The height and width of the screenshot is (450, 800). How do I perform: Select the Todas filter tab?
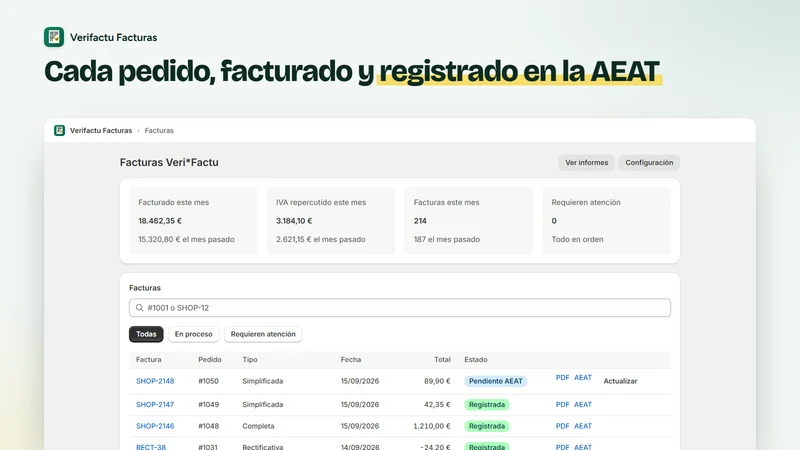[x=146, y=334]
